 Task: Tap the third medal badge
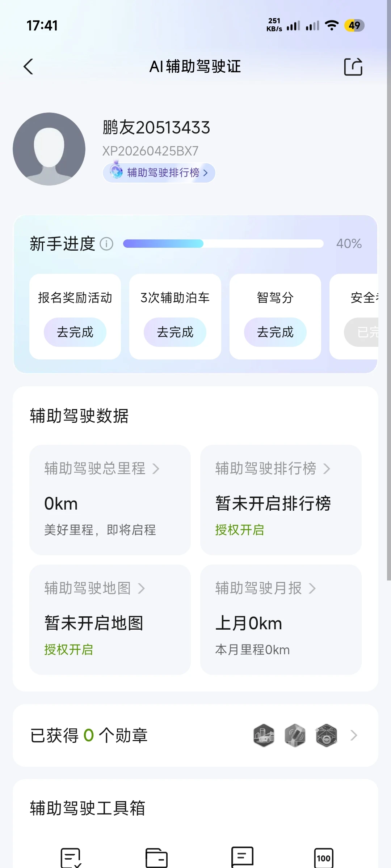tap(326, 735)
